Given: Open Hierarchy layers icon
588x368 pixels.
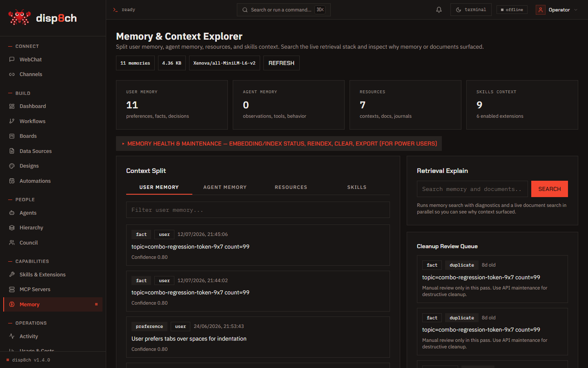Looking at the screenshot, I should point(12,228).
